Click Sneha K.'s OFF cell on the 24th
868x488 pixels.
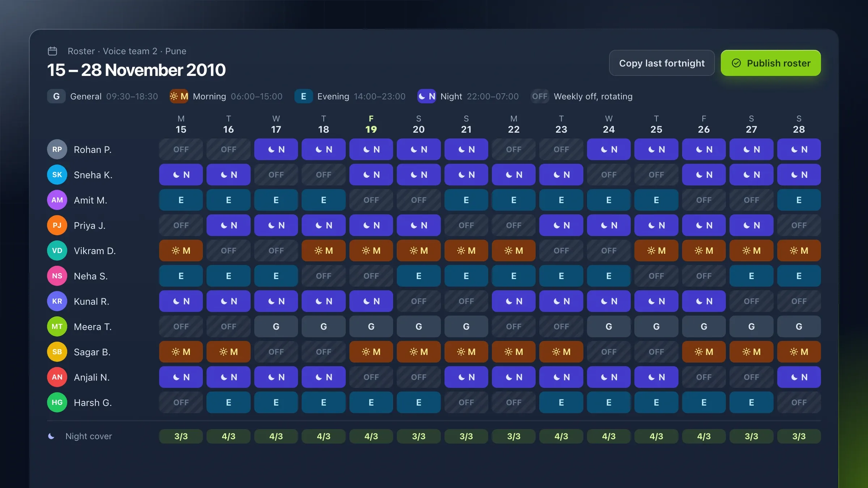pos(609,175)
